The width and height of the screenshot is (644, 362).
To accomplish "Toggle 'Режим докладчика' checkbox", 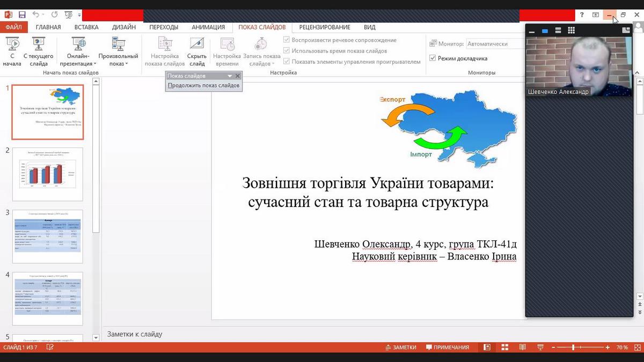I will click(433, 58).
